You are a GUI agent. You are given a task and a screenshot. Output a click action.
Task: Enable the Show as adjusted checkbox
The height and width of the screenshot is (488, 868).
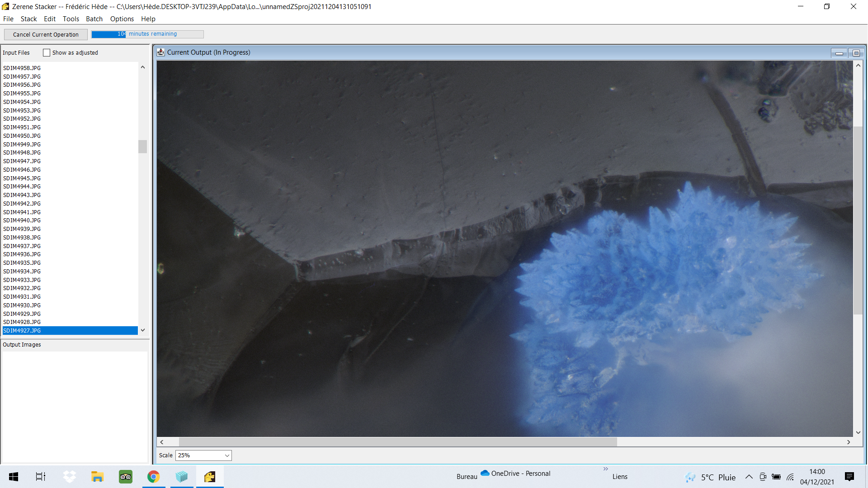(x=47, y=53)
